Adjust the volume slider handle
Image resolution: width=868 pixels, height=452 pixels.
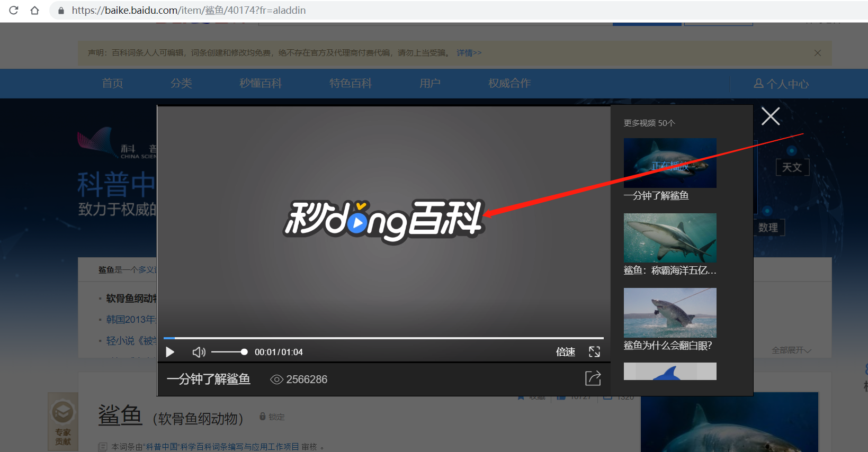point(244,352)
